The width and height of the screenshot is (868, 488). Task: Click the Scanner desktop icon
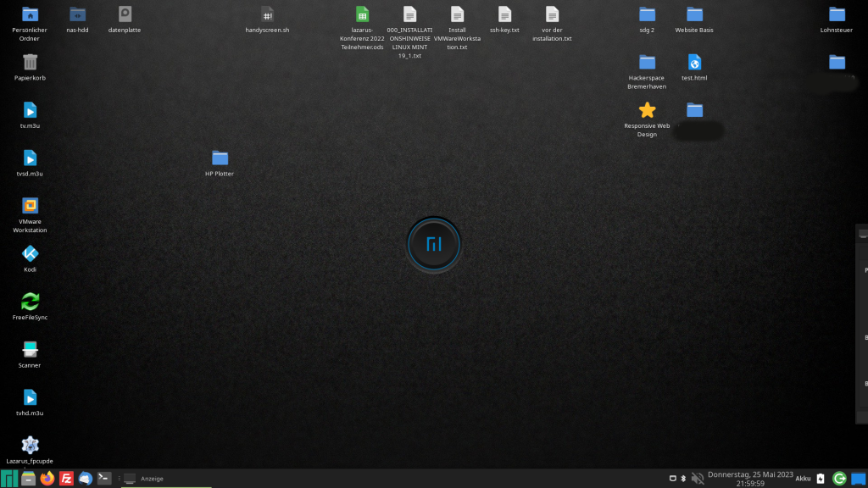pyautogui.click(x=30, y=349)
